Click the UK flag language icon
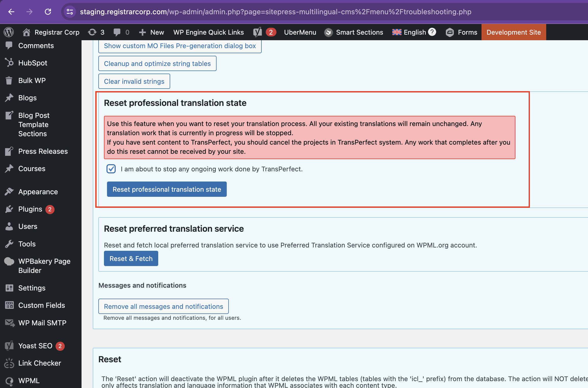 (397, 32)
